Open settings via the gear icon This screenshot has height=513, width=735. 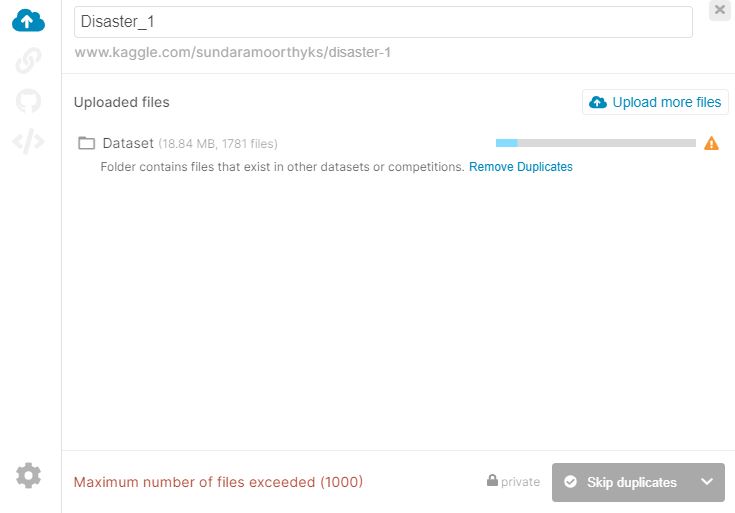[x=28, y=475]
